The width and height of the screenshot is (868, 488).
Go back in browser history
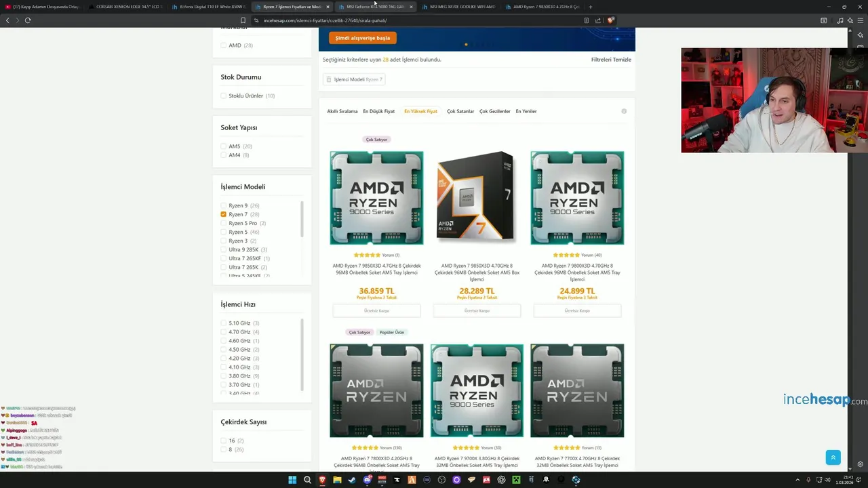coord(7,20)
